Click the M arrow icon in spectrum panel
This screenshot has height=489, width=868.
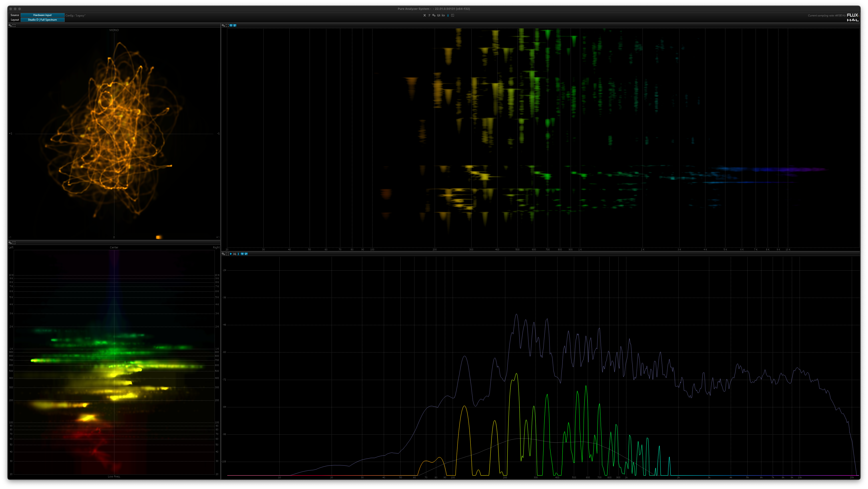[235, 254]
